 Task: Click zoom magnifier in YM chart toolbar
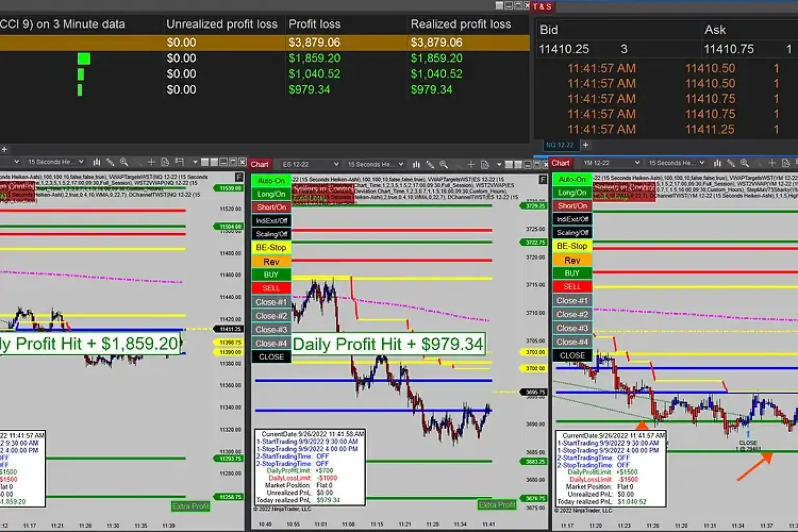[744, 163]
